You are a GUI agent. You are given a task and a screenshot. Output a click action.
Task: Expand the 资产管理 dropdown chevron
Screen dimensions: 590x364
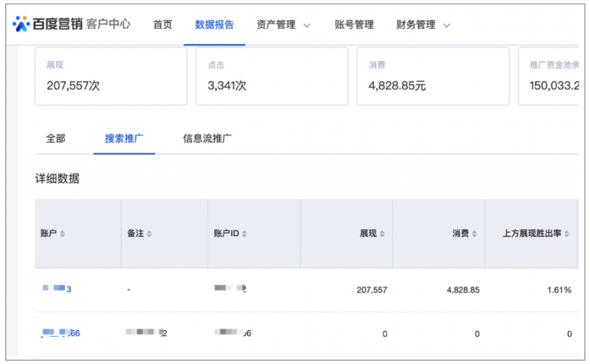[307, 26]
